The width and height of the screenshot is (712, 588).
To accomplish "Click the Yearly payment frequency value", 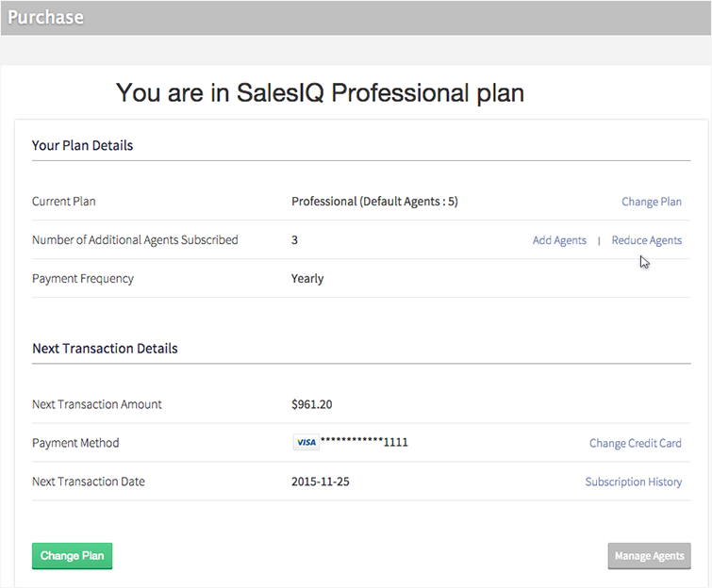I will pyautogui.click(x=307, y=278).
